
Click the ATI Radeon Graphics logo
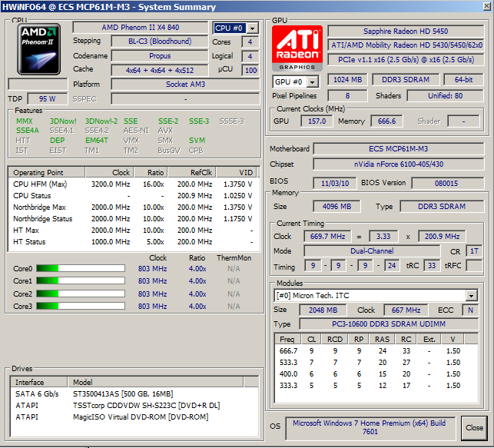297,48
